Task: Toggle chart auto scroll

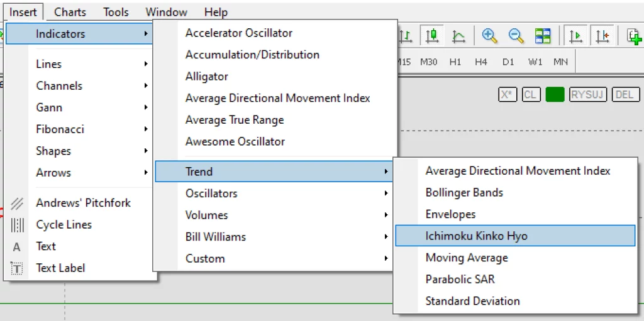Action: pyautogui.click(x=575, y=36)
